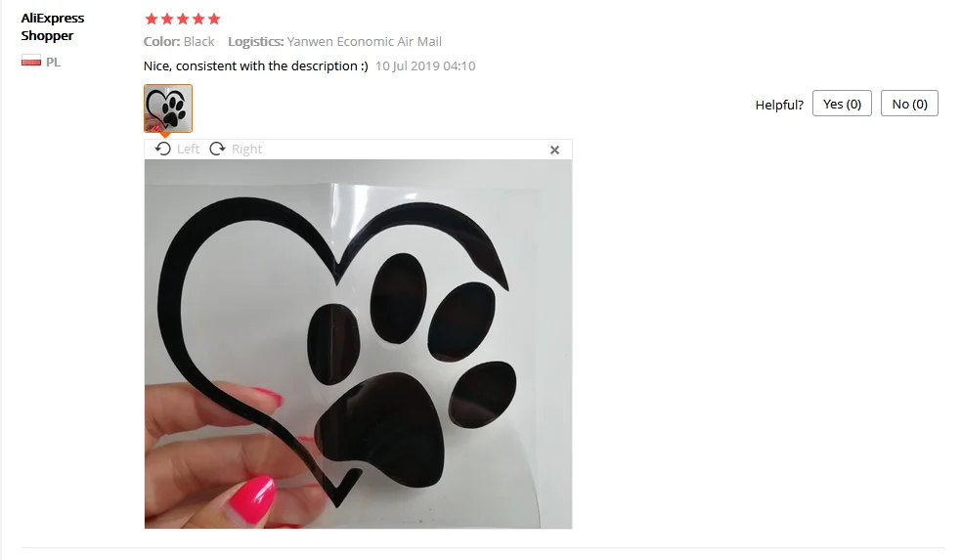Image resolution: width=962 pixels, height=560 pixels.
Task: Click the PL country code
Action: pos(54,62)
